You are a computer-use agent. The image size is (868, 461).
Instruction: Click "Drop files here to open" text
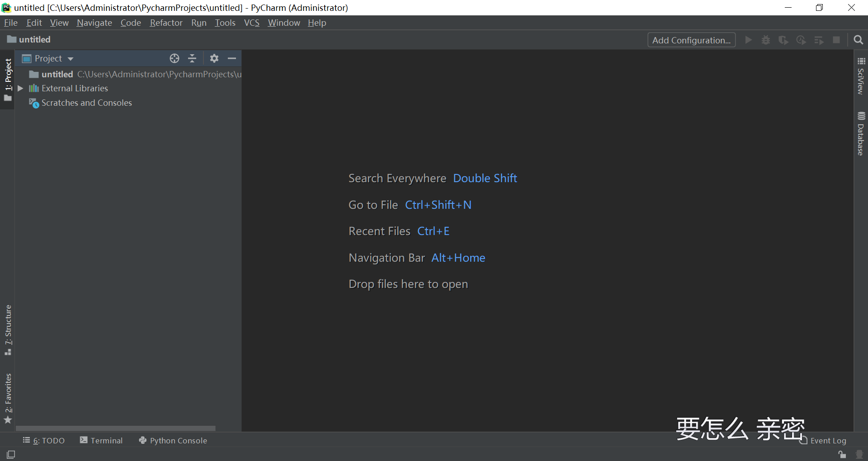pyautogui.click(x=408, y=284)
